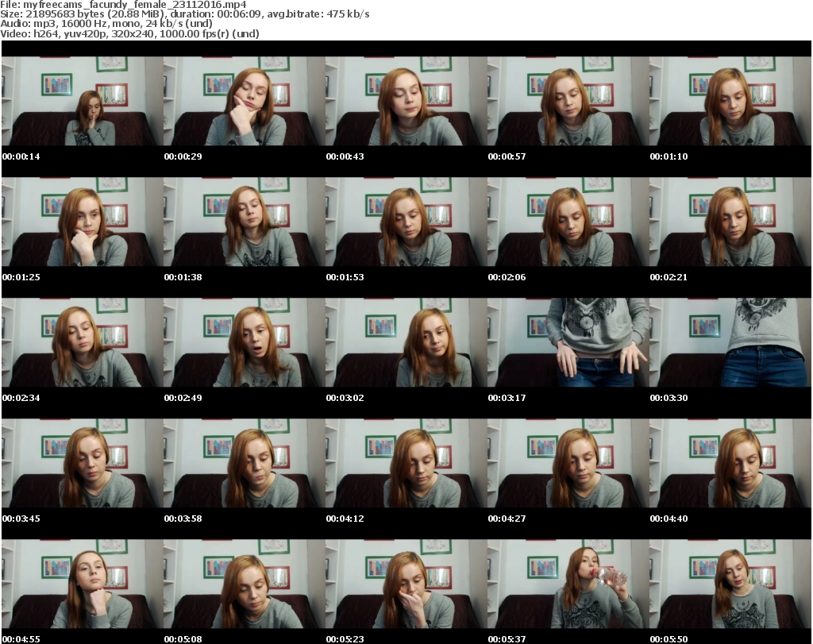The width and height of the screenshot is (813, 644).
Task: View the thumbnail stamped 00:02:21
Action: click(x=730, y=222)
